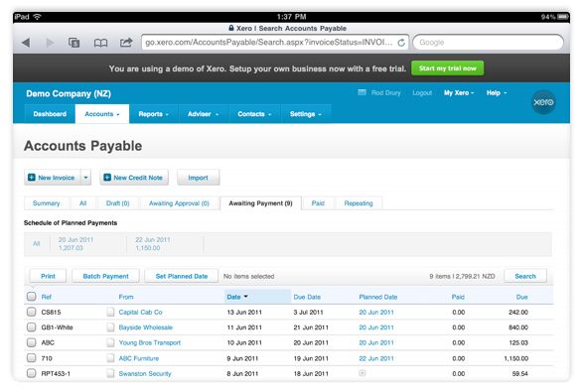Switch to the Repeating tab

tap(359, 203)
